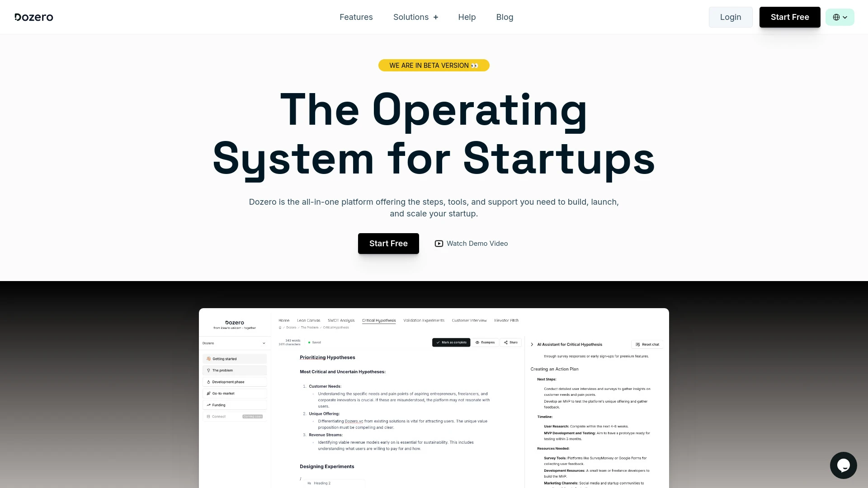Click the Watch Demo Video link
868x488 pixels.
pyautogui.click(x=472, y=243)
